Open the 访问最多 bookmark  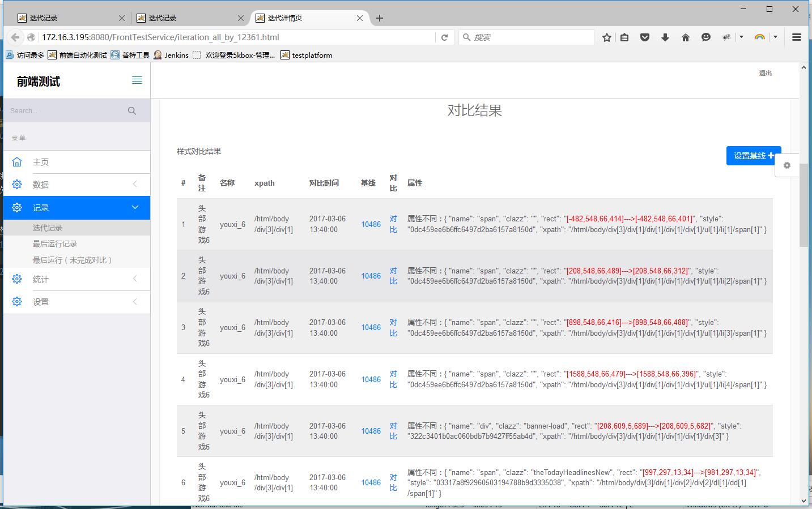click(25, 55)
